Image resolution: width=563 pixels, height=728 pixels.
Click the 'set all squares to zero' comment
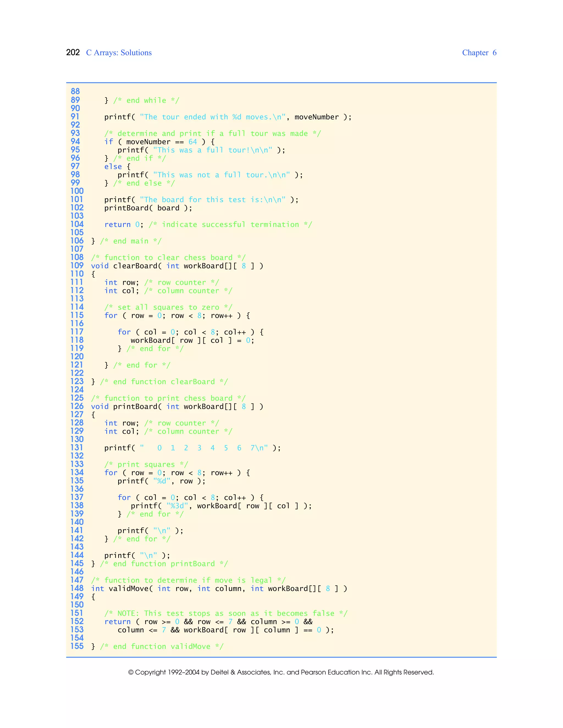(169, 307)
